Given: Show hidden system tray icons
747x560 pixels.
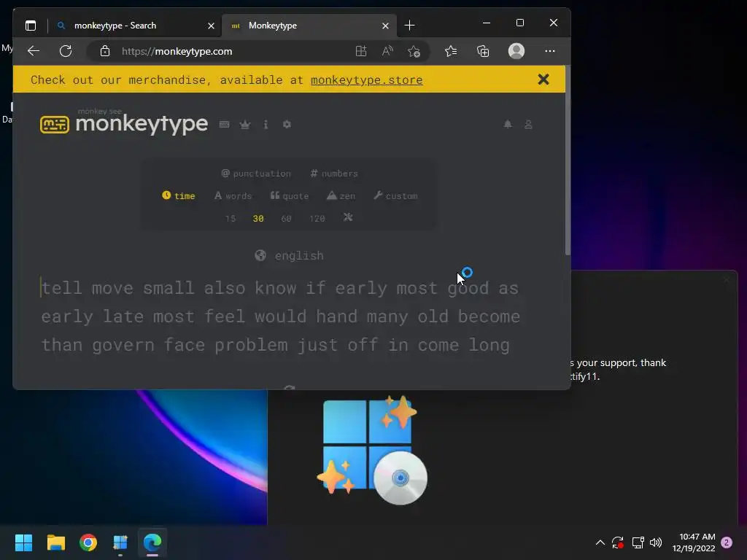Looking at the screenshot, I should (x=600, y=542).
